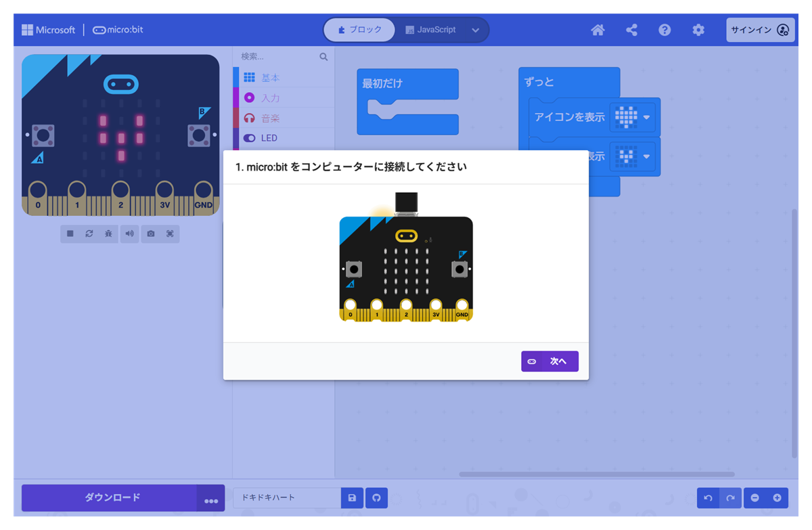Click the GitHub icon button
This screenshot has height=530, width=812.
click(x=377, y=498)
